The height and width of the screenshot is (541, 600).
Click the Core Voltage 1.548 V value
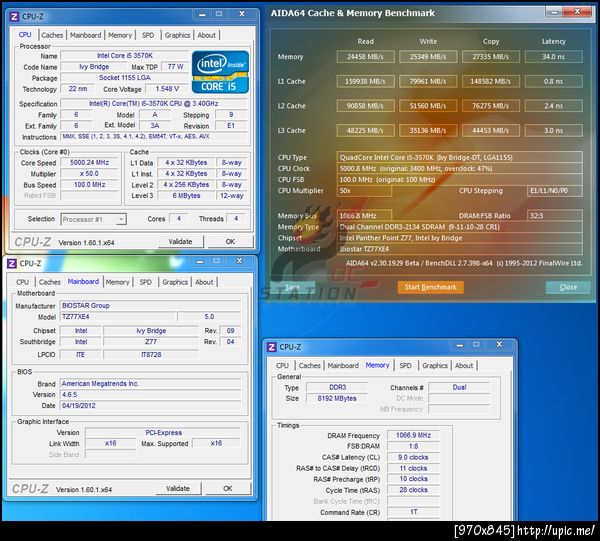(x=167, y=89)
